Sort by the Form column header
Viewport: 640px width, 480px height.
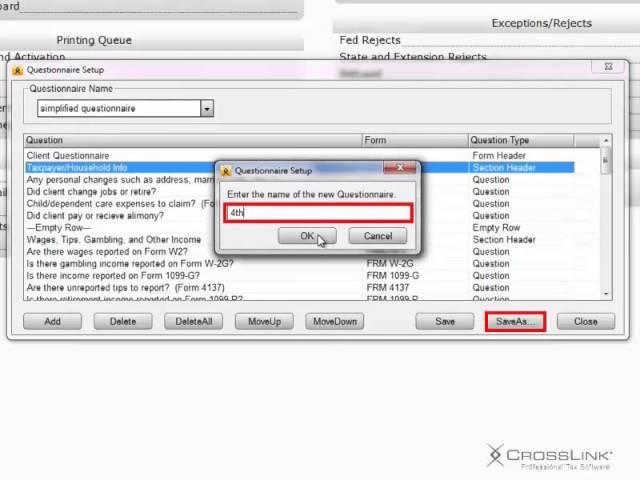tap(415, 140)
